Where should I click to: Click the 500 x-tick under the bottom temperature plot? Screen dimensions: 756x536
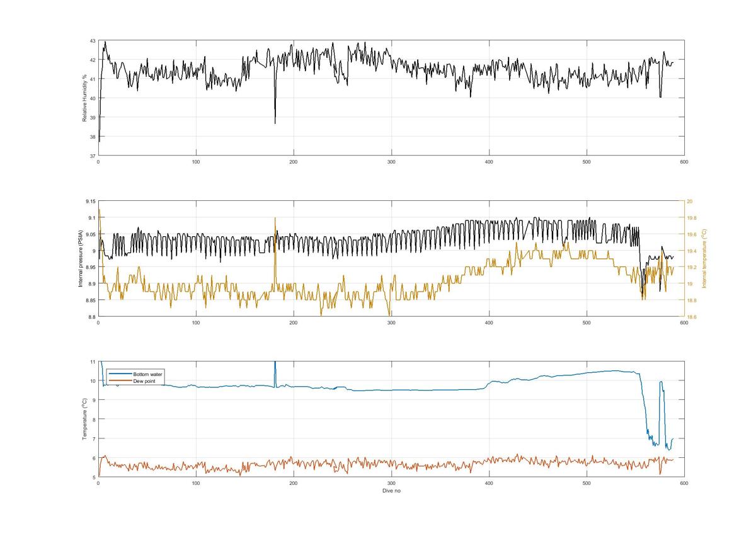(587, 483)
